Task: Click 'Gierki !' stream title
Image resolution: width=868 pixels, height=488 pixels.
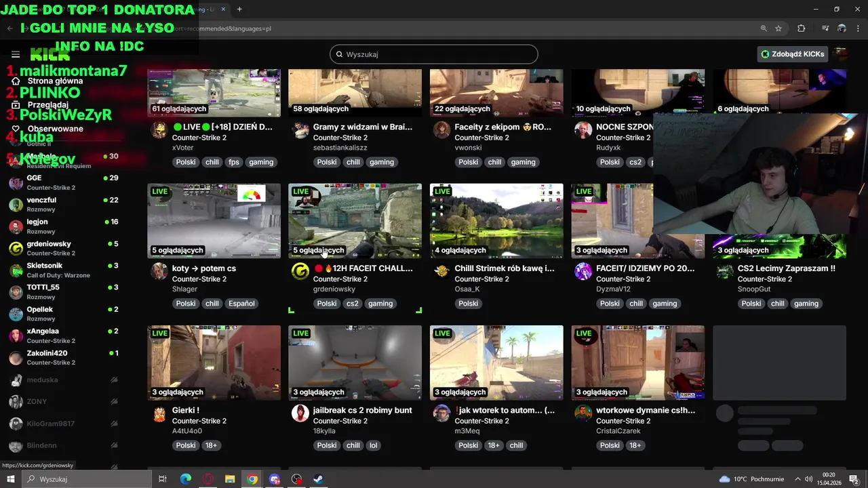Action: (186, 410)
